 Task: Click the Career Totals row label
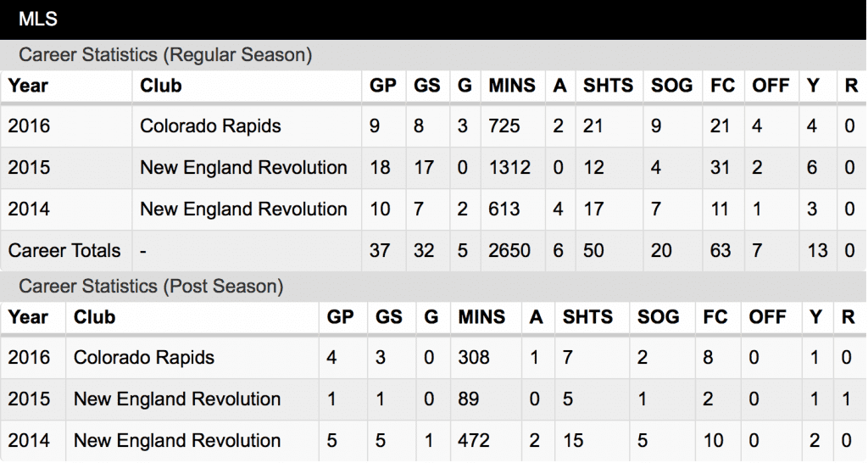64,250
